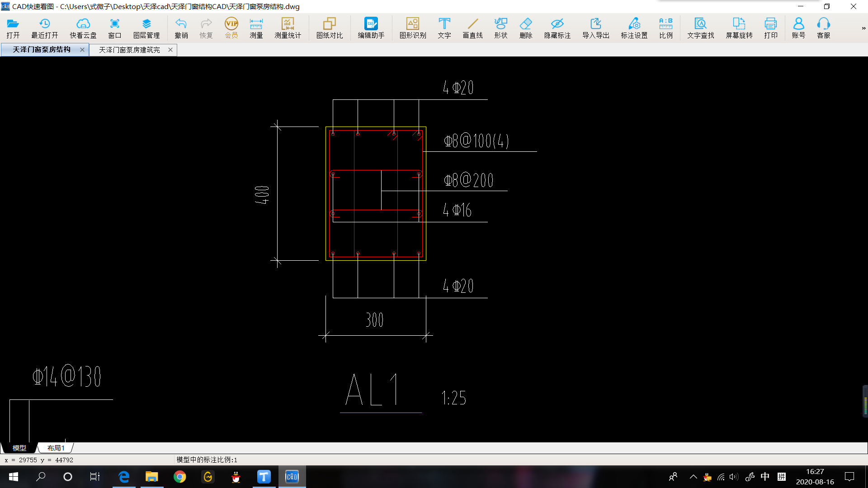Select the 窗口 window zoom tool
This screenshot has width=868, height=488.
(114, 28)
